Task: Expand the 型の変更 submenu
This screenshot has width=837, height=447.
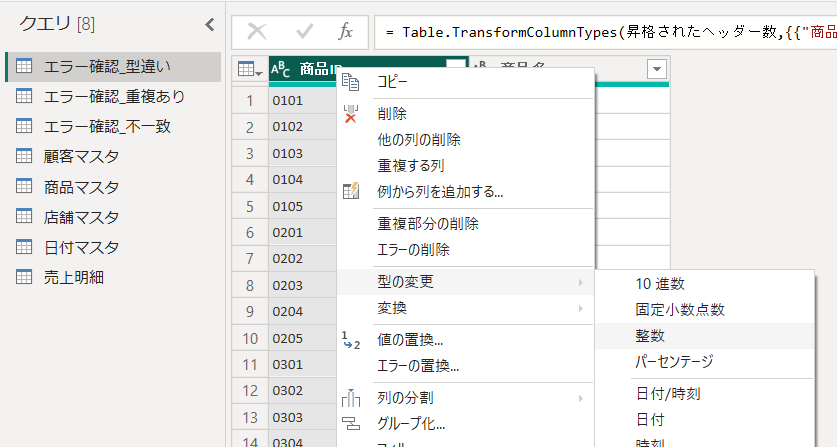Action: (466, 281)
